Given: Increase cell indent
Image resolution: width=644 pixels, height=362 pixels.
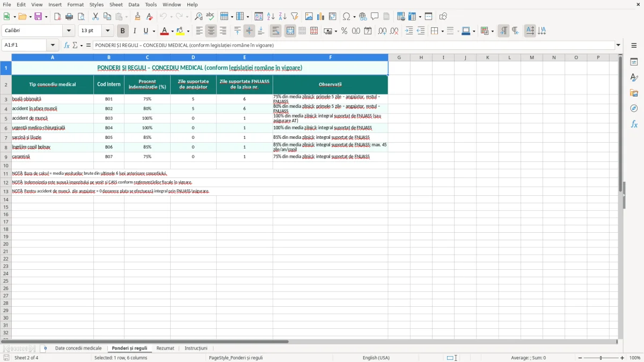Looking at the screenshot, I should (x=409, y=31).
